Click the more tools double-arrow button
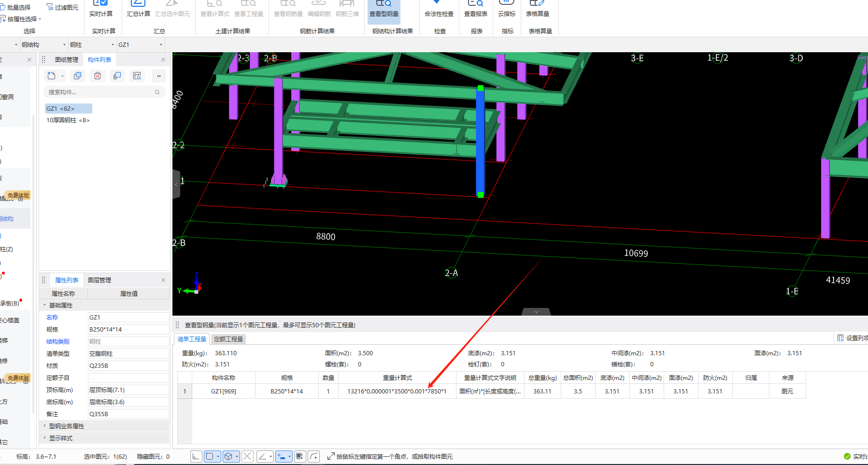868x465 pixels. pyautogui.click(x=159, y=76)
